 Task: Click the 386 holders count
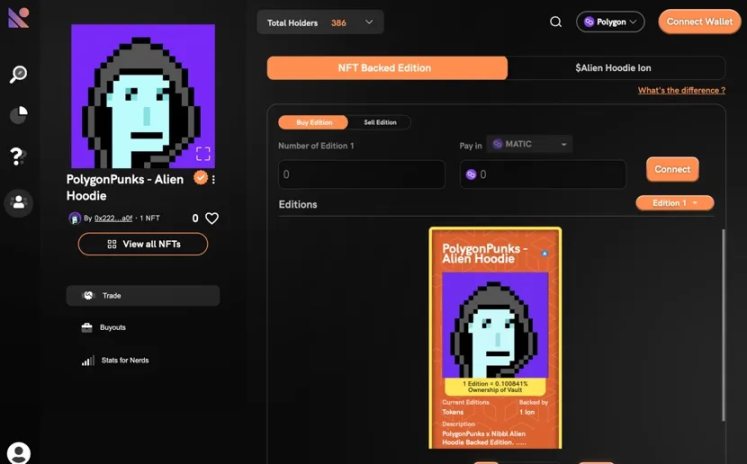pos(339,23)
